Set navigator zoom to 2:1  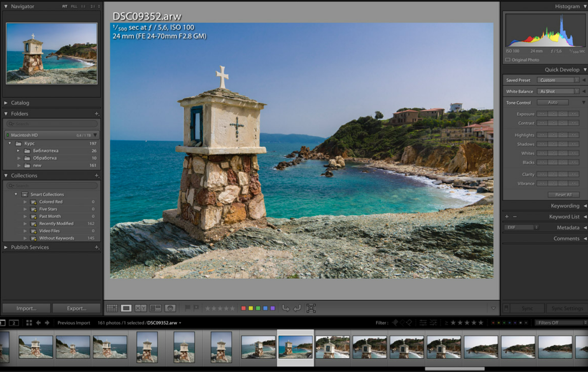[x=92, y=6]
